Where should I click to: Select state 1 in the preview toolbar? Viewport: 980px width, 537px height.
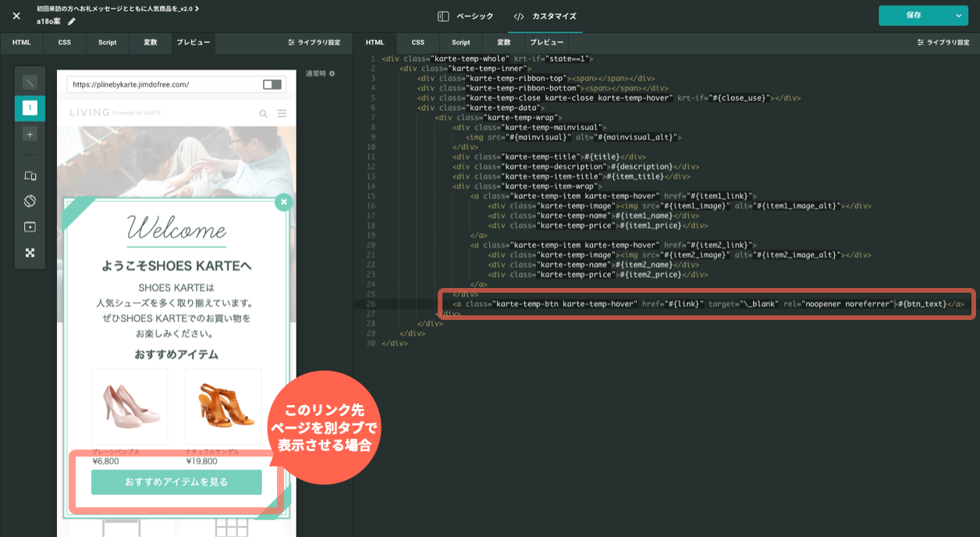(30, 108)
